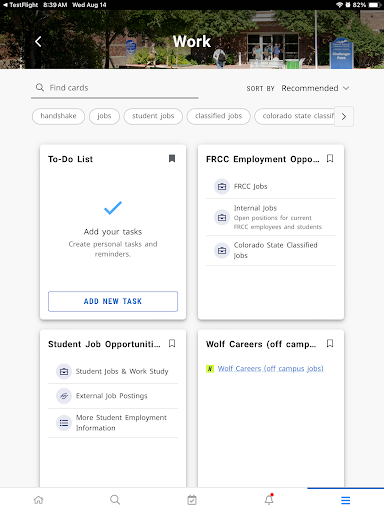384x512 pixels.
Task: Open the calendar tasks tab
Action: (192, 500)
